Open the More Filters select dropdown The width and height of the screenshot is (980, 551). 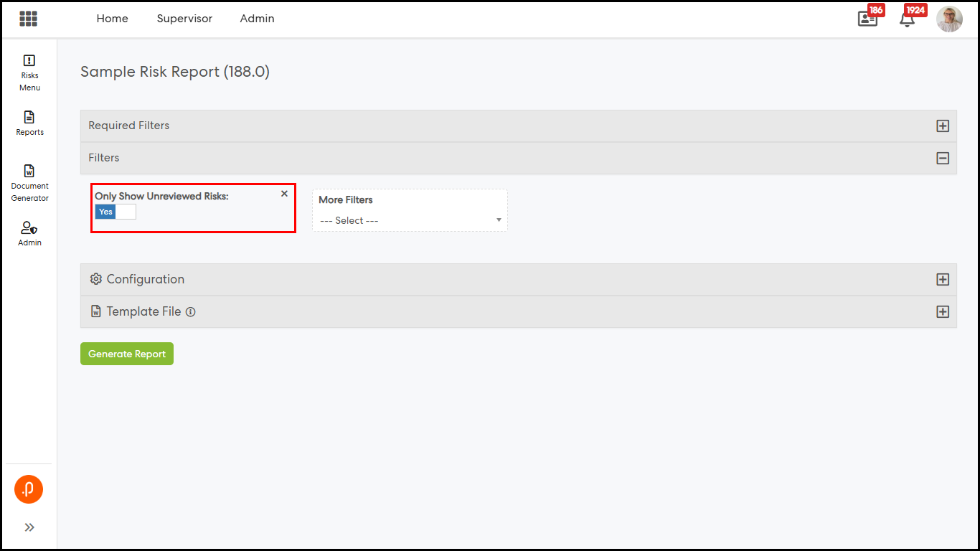pyautogui.click(x=410, y=220)
